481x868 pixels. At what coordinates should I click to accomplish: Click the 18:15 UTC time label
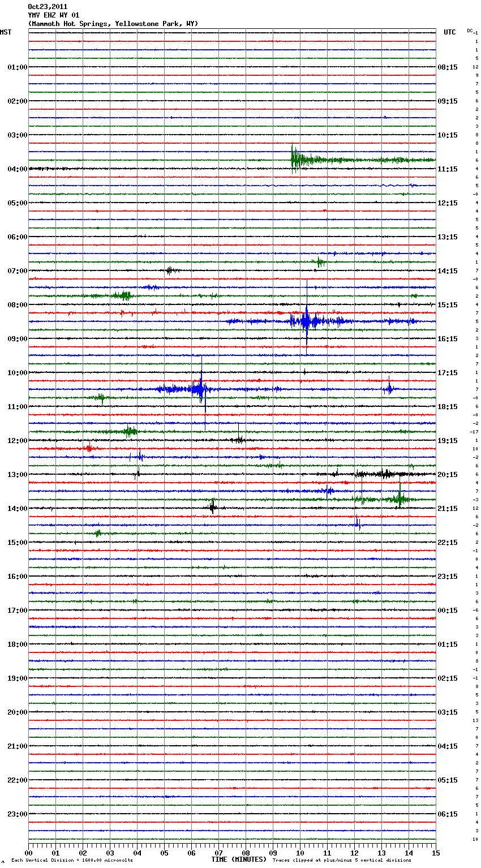point(448,406)
